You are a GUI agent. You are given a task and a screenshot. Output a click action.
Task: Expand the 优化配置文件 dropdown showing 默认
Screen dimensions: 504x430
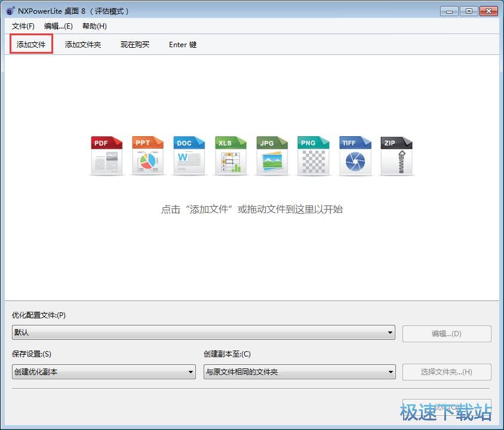[x=204, y=332]
